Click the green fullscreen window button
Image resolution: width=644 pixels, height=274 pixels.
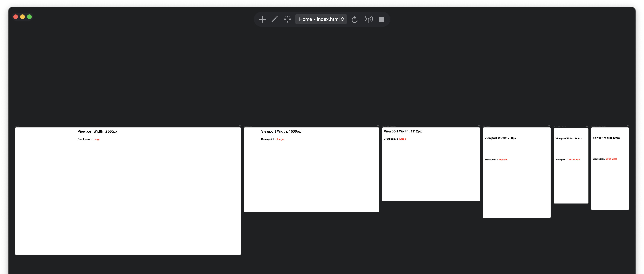pos(29,17)
